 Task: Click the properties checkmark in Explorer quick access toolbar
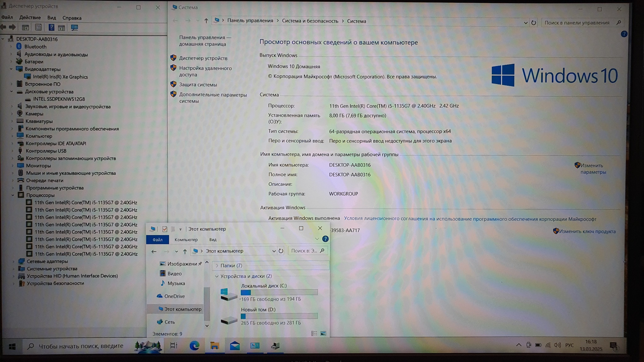pos(165,229)
